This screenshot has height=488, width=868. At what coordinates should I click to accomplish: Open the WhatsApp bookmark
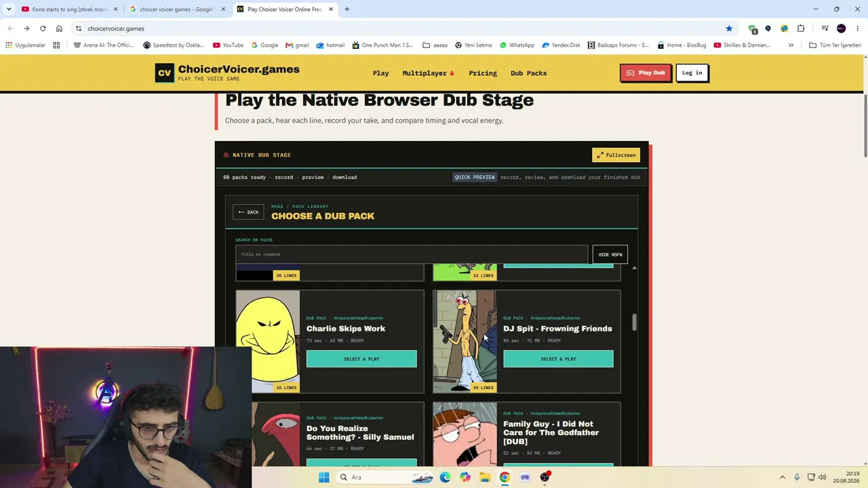coord(517,45)
